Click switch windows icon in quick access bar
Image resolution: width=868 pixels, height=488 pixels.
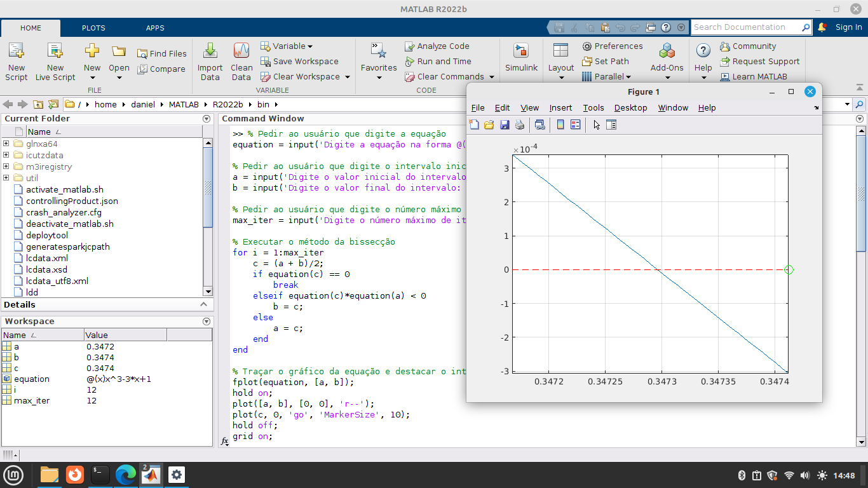click(x=650, y=27)
